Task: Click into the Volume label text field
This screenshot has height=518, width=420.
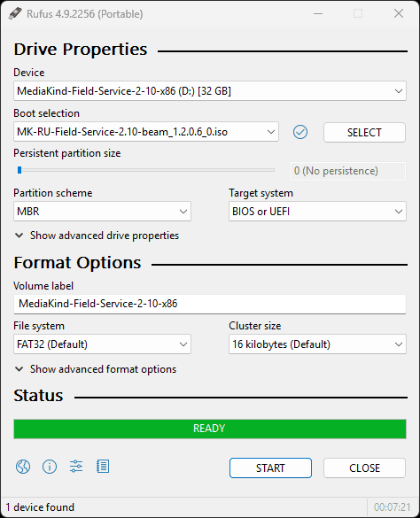Action: 210,304
